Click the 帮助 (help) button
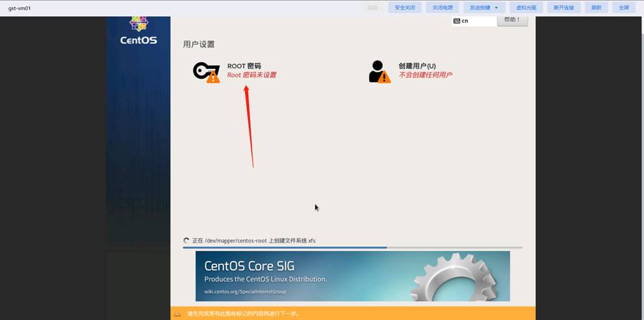644x320 pixels. [x=512, y=20]
